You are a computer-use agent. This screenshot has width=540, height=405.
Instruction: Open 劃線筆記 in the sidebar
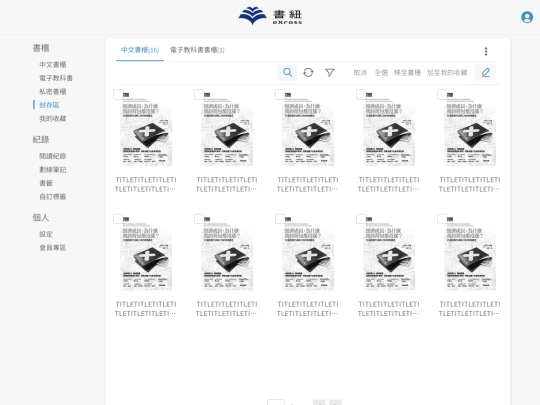click(53, 169)
